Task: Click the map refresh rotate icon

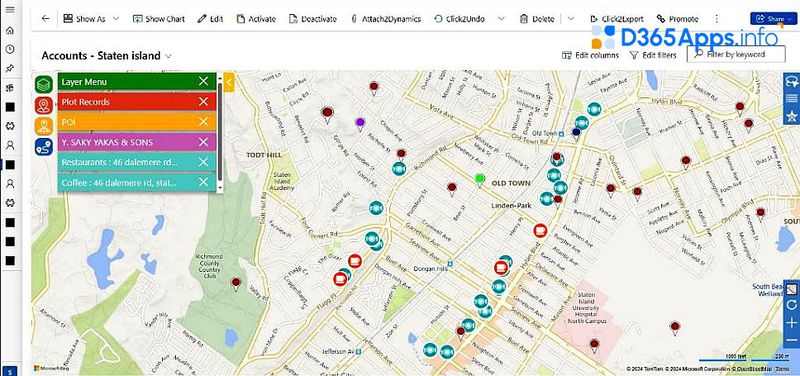Action: 792,305
